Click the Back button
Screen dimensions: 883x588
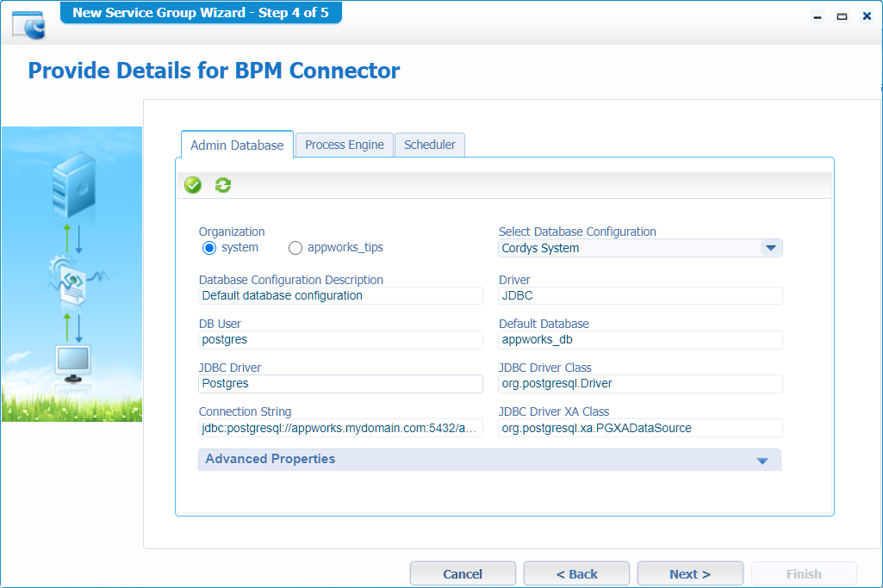click(576, 573)
